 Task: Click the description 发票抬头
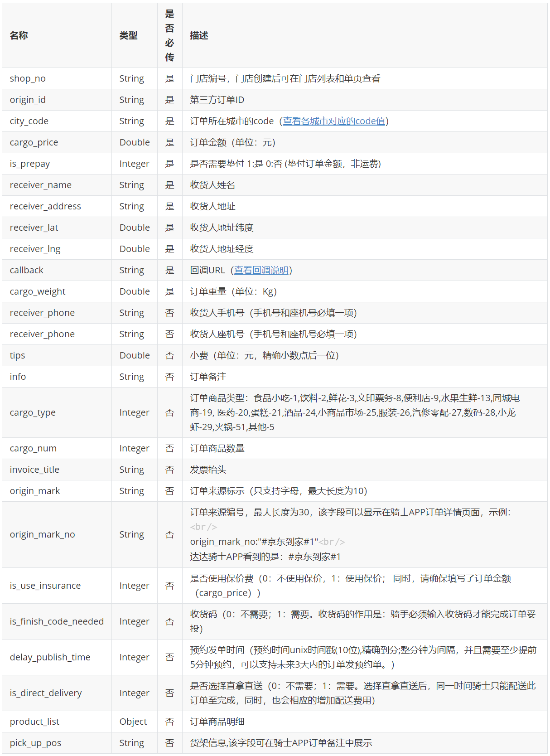[208, 470]
